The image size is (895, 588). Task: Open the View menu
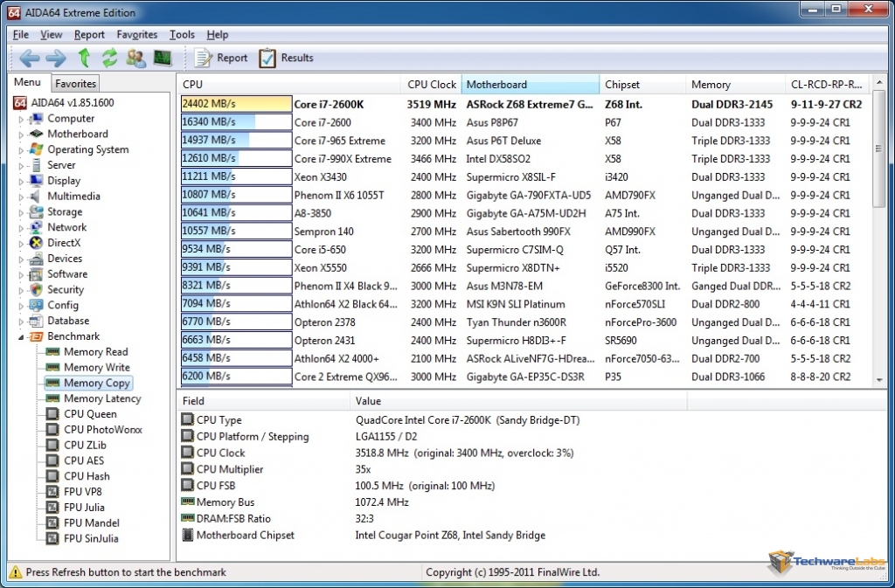coord(51,35)
